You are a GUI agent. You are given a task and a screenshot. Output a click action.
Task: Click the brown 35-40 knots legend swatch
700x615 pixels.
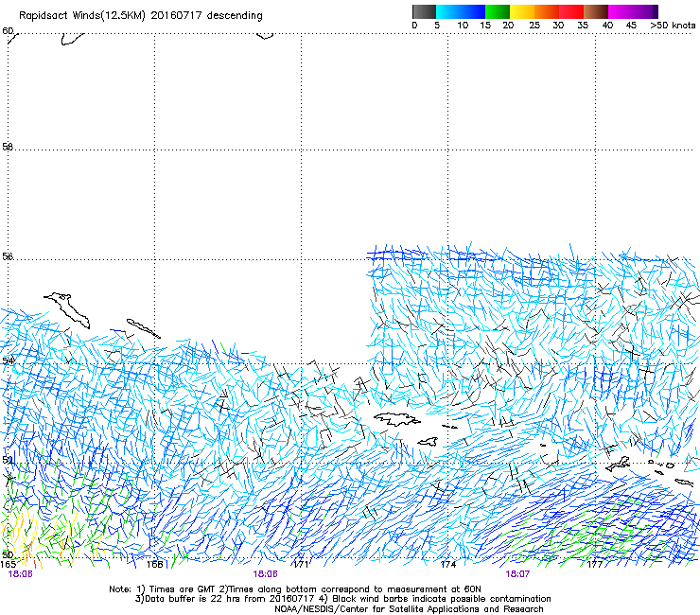click(596, 11)
